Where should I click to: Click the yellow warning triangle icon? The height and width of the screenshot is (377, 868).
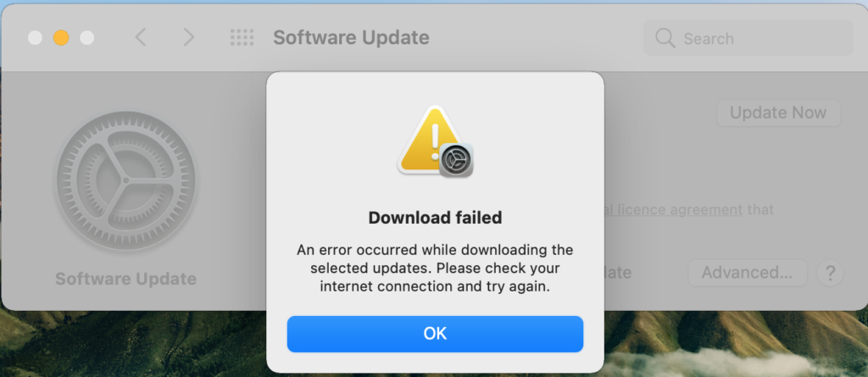(x=430, y=138)
